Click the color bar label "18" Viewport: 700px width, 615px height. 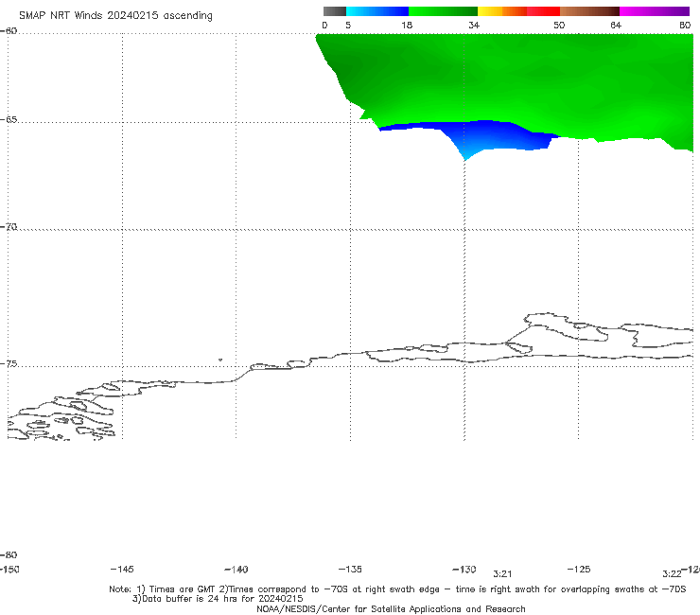tap(407, 26)
